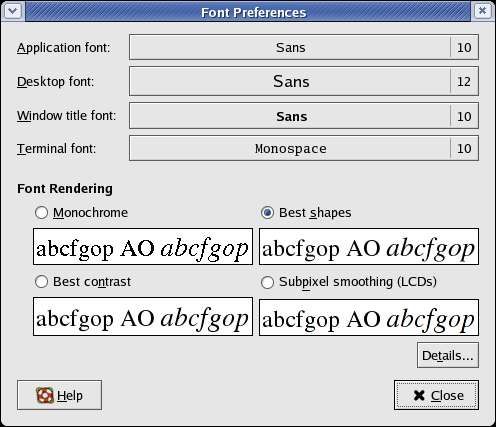The height and width of the screenshot is (427, 496).
Task: Select the Best shapes radio button
Action: coord(267,213)
